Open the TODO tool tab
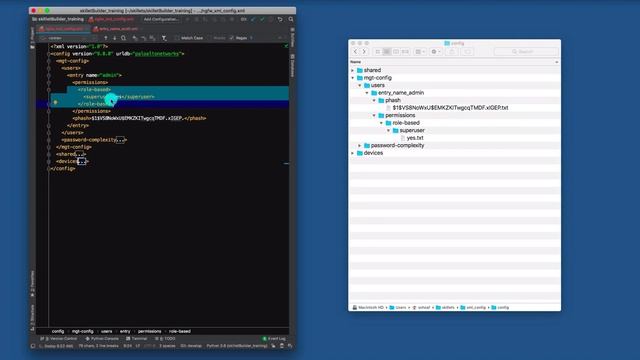The width and height of the screenshot is (640, 360). [x=165, y=339]
